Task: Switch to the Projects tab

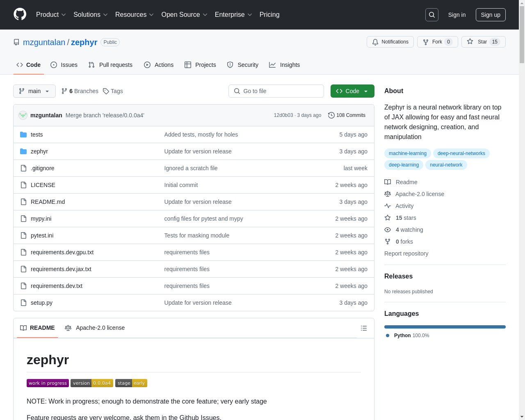Action: click(x=200, y=65)
